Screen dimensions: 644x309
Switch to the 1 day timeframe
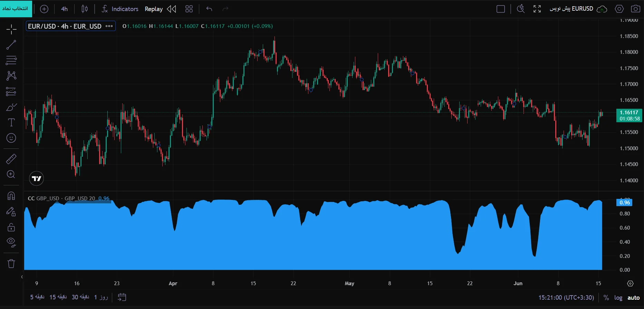click(101, 297)
